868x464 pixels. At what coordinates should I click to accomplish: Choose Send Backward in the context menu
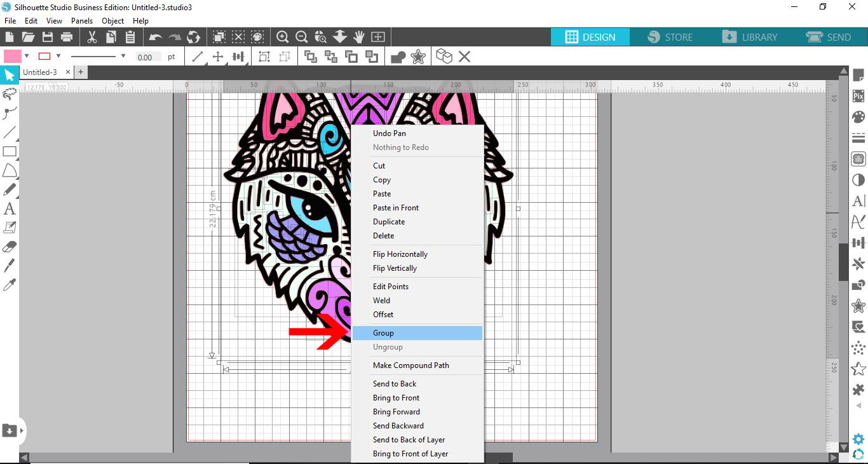[417, 426]
